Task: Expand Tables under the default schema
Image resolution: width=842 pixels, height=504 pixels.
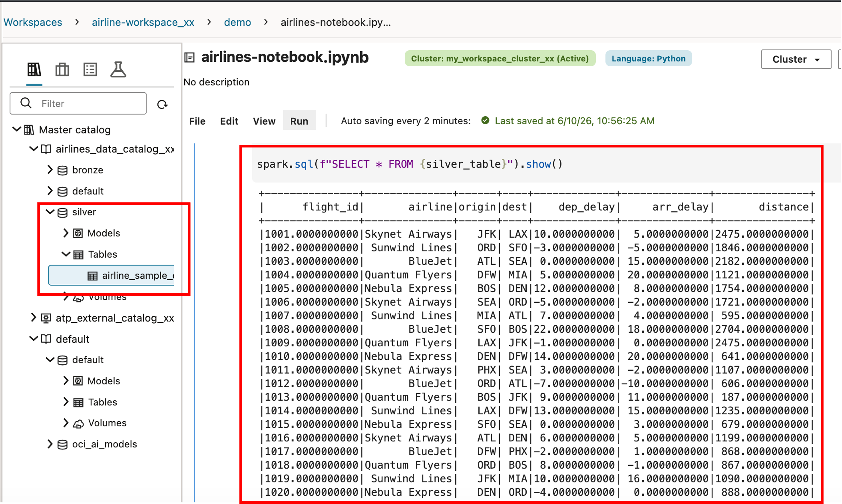Action: pos(66,402)
